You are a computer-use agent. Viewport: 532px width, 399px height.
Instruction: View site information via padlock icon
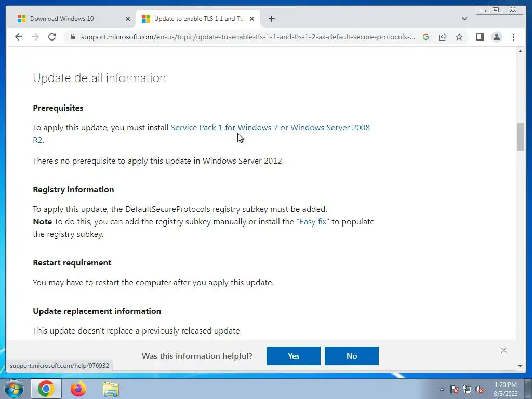pyautogui.click(x=72, y=37)
